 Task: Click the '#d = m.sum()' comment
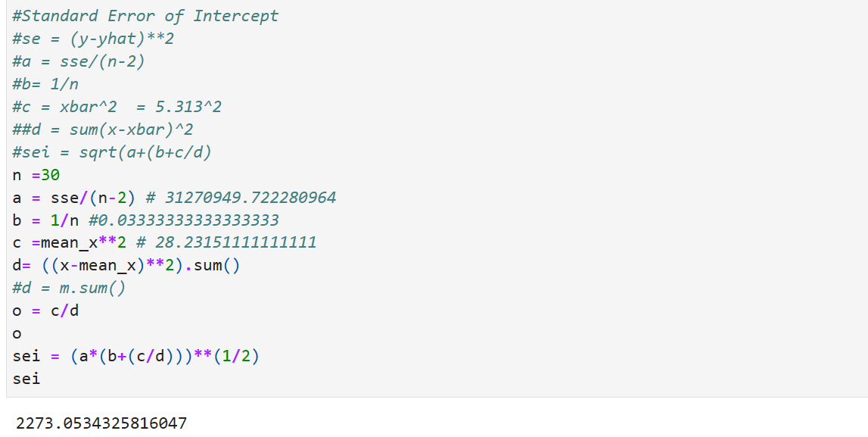tap(69, 289)
